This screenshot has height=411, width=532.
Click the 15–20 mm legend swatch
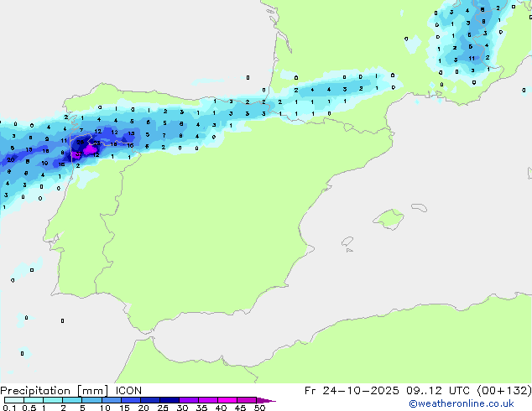point(131,400)
